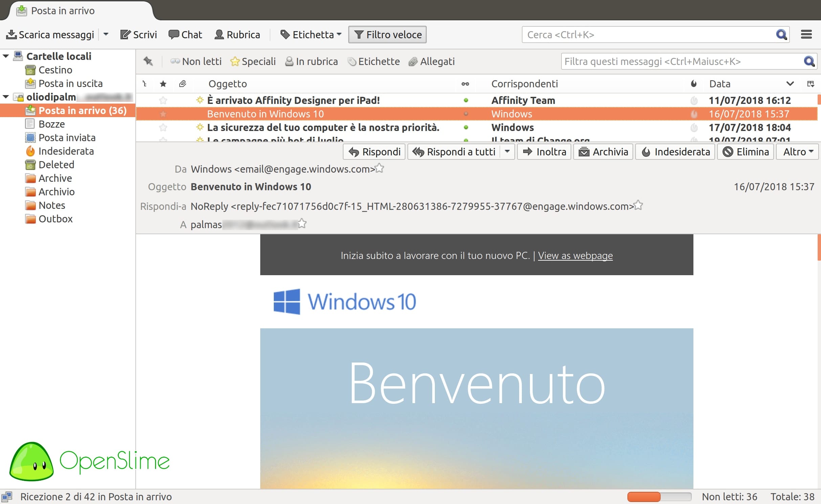Image resolution: width=821 pixels, height=504 pixels.
Task: Sort messages by Data column
Action: (x=720, y=84)
